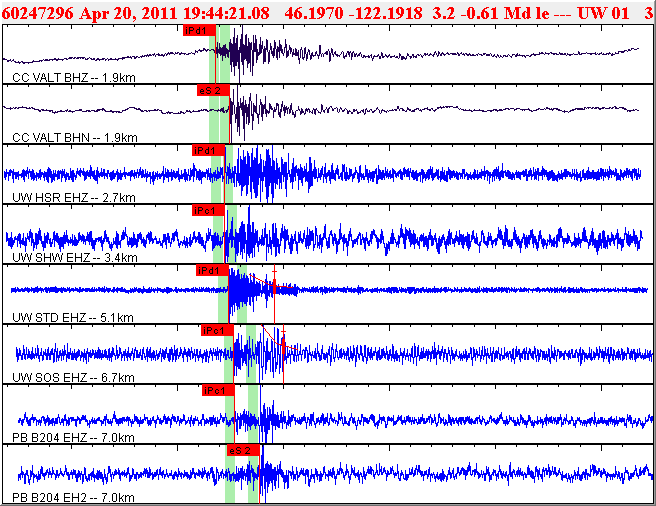656x506 pixels.
Task: Click the iPd1 pick flag on UW HSR EHZ
Action: [x=205, y=150]
